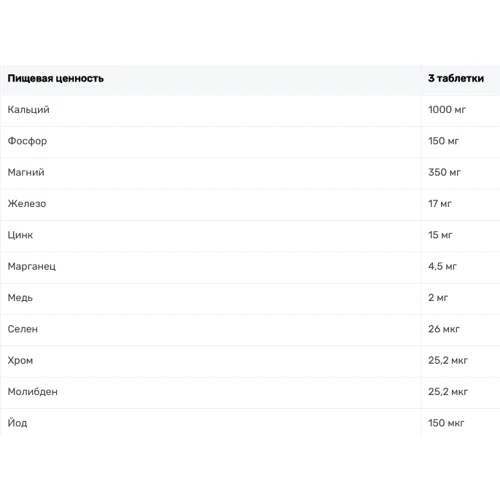Click the '26 мкг' selenium value
This screenshot has width=500, height=500.
click(x=444, y=329)
